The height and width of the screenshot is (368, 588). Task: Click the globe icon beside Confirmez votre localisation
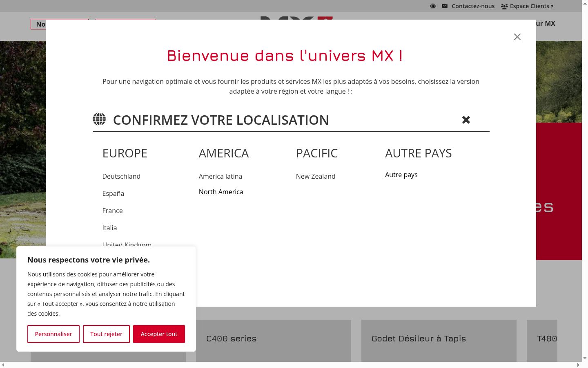click(x=99, y=119)
